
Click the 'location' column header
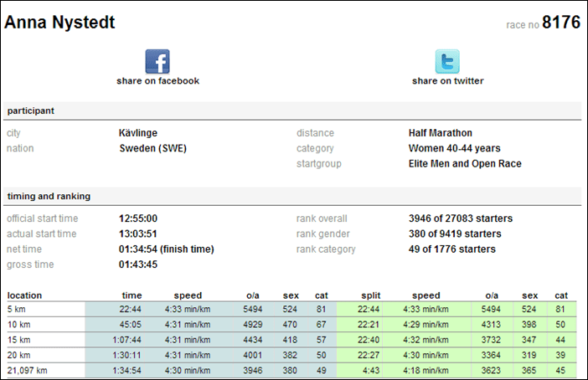click(x=24, y=295)
